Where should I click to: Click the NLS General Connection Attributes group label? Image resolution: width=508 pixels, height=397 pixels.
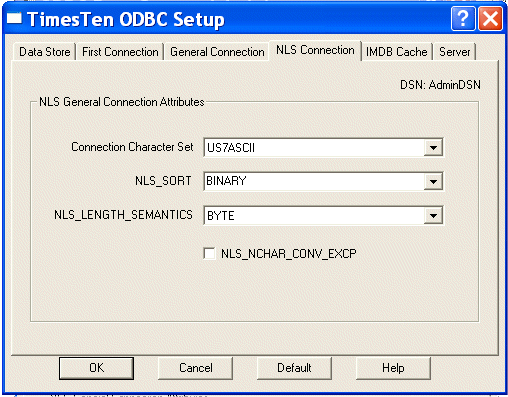pos(122,102)
